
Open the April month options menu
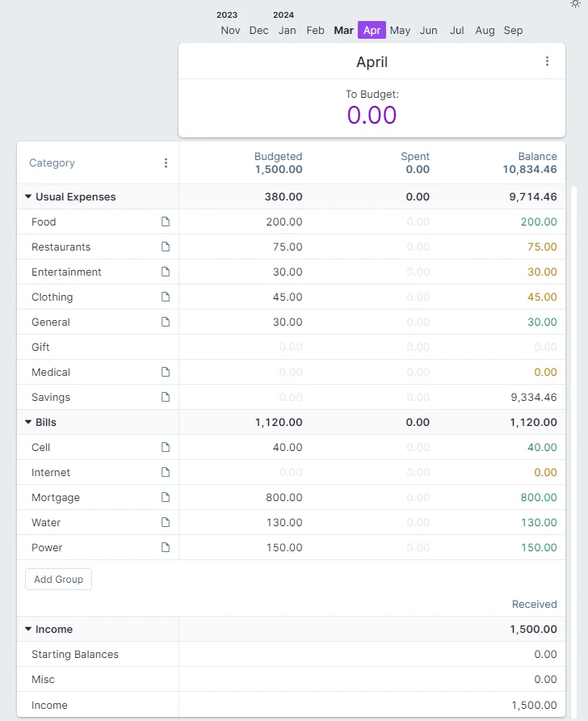(547, 61)
